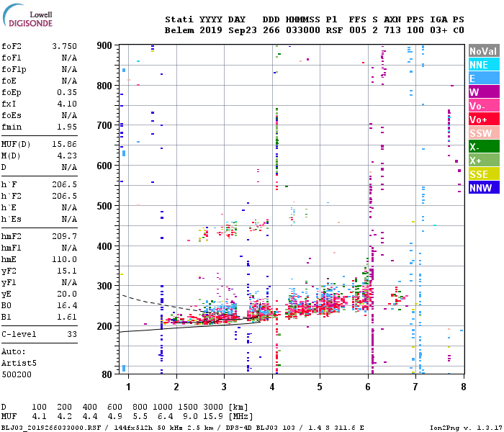Select the NNW legend swatch

pyautogui.click(x=484, y=188)
